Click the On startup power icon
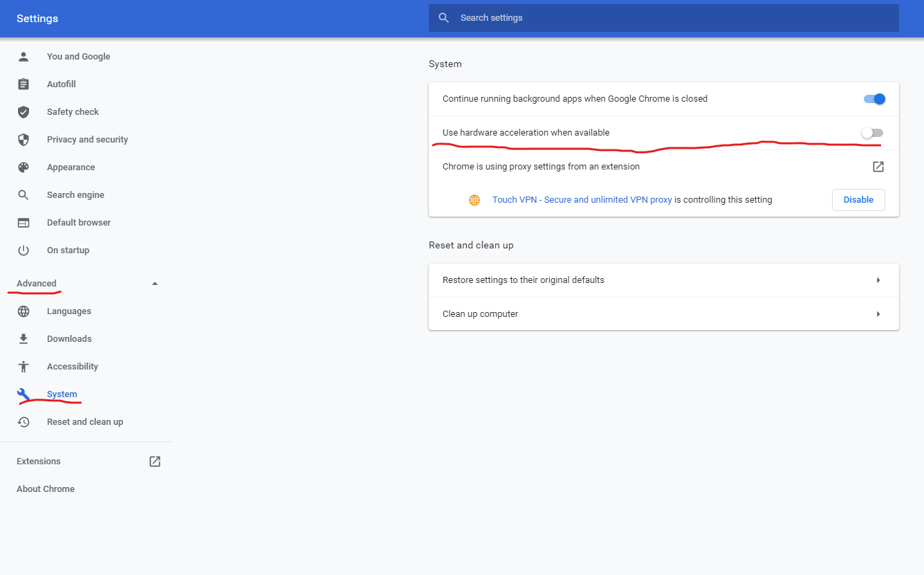The width and height of the screenshot is (924, 575). (x=24, y=250)
